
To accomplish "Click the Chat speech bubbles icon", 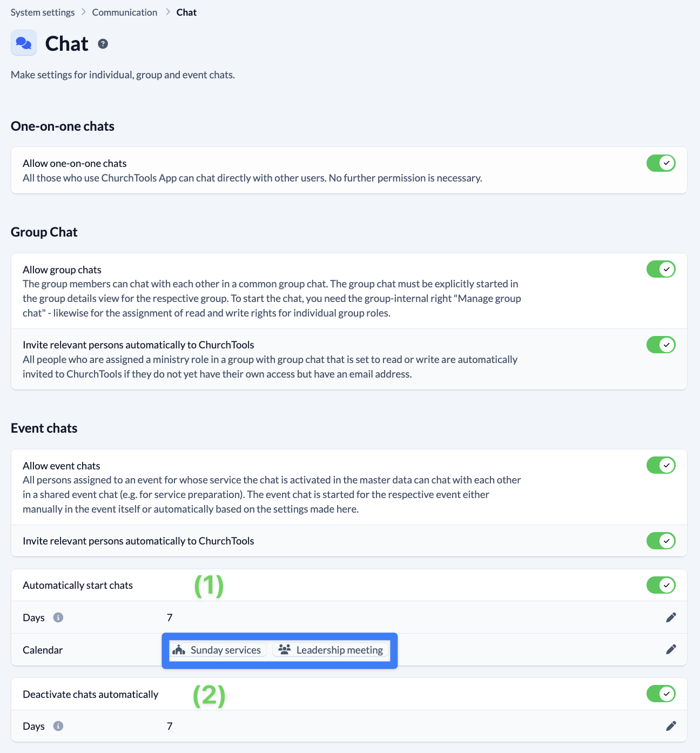I will (24, 43).
